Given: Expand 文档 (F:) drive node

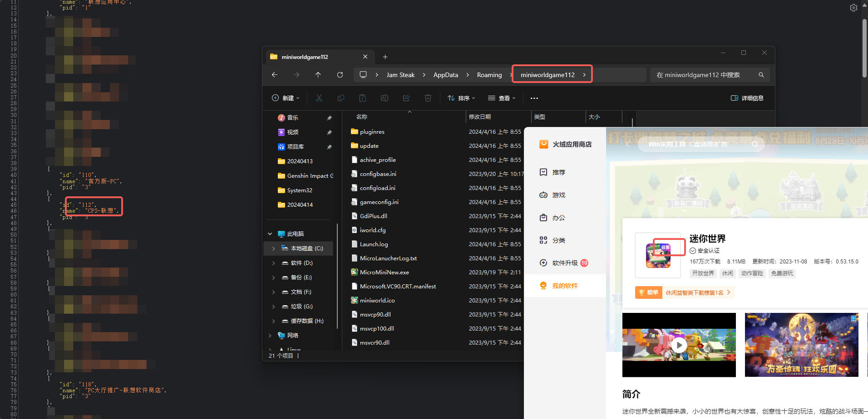Looking at the screenshot, I should 273,292.
